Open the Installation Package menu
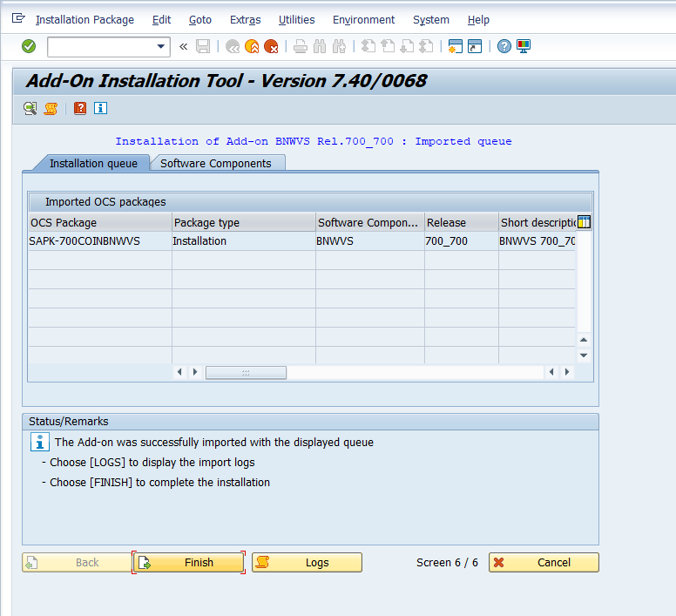The height and width of the screenshot is (616, 676). point(84,19)
